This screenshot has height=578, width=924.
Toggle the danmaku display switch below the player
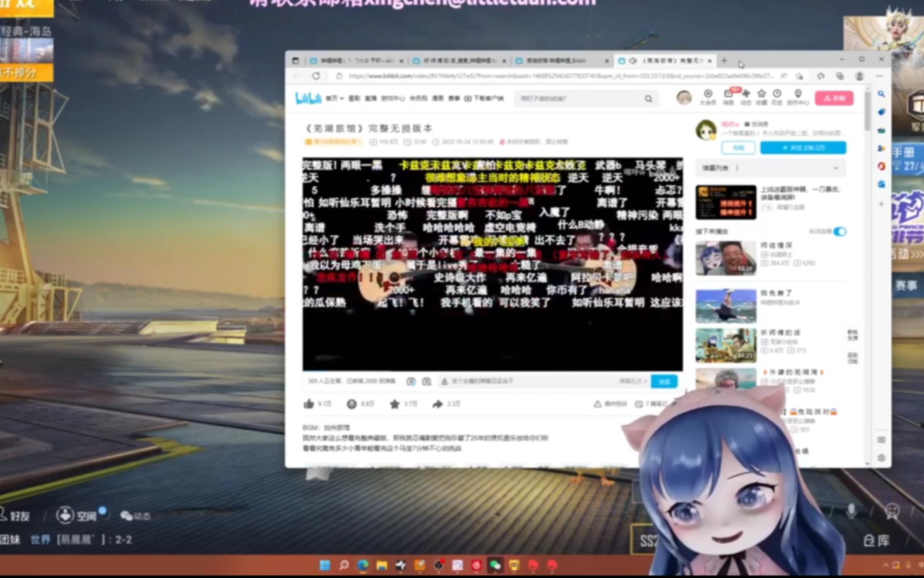coord(411,381)
